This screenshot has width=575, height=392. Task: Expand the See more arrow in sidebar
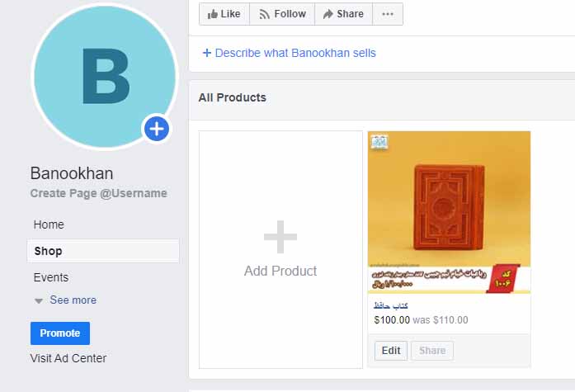39,300
